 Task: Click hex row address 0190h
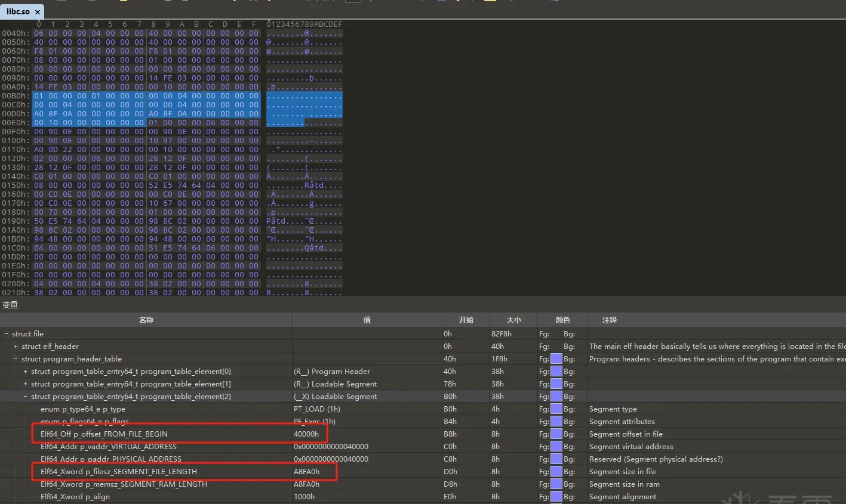(x=15, y=221)
